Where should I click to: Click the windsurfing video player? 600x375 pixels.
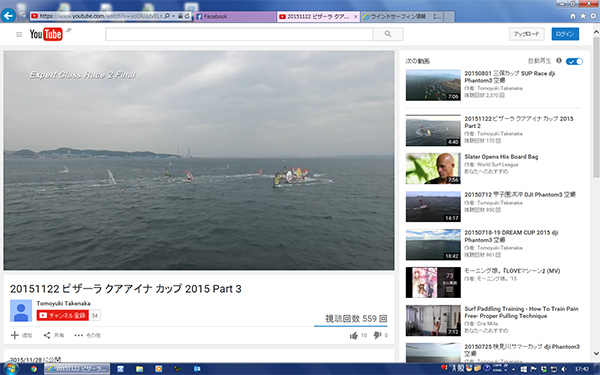199,160
